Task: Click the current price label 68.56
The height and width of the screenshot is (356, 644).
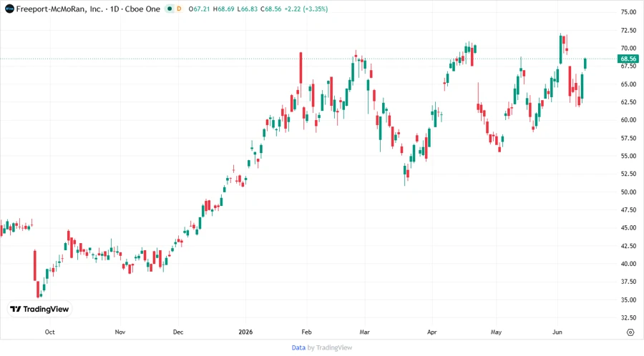Action: coord(628,59)
